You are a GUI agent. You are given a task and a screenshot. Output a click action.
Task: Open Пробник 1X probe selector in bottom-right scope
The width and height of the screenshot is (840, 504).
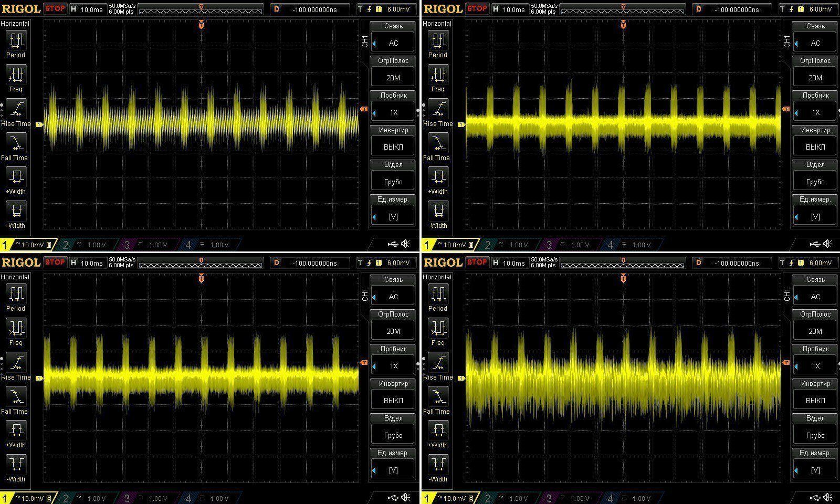coord(815,365)
